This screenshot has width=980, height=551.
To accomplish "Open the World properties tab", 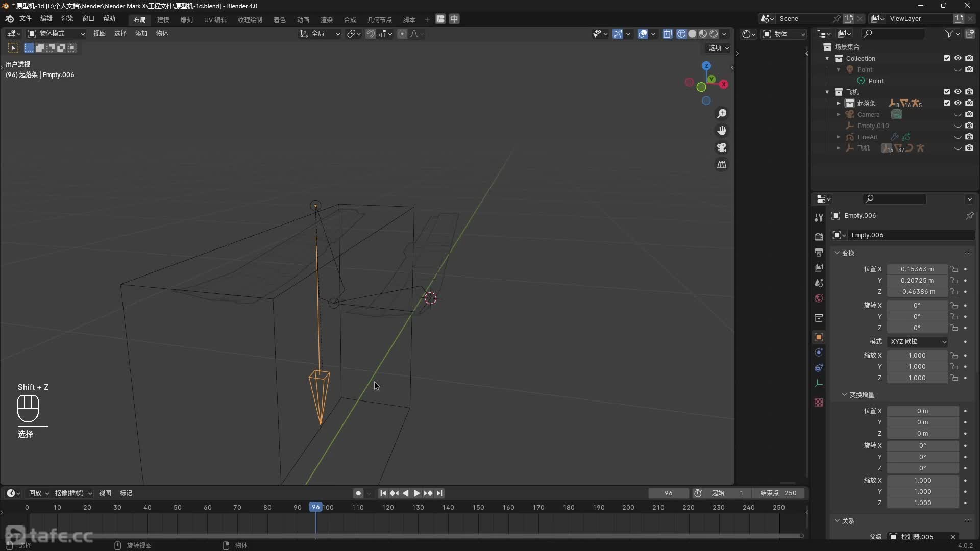I will pos(819,298).
